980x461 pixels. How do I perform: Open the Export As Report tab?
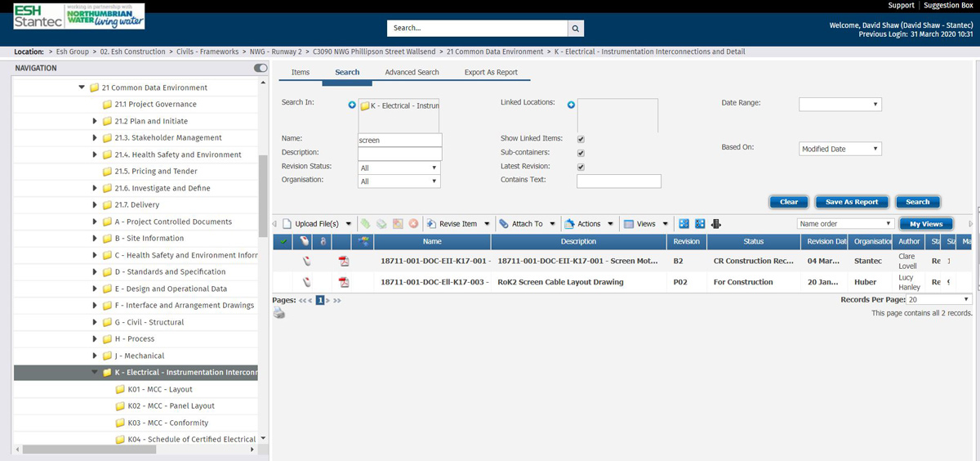tap(491, 72)
